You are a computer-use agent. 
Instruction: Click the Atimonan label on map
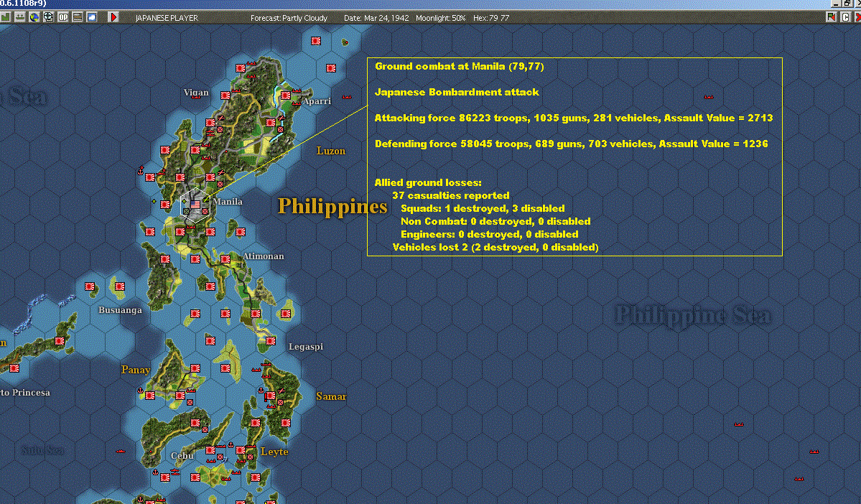tap(264, 256)
